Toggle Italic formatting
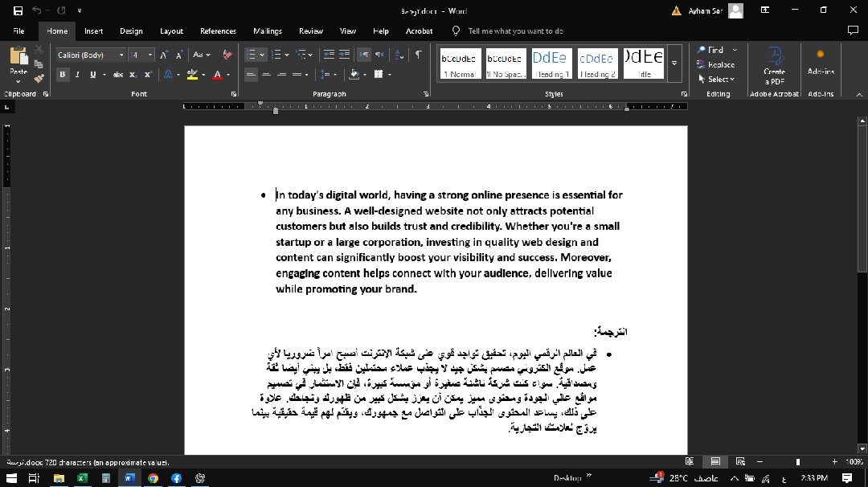Image resolution: width=868 pixels, height=487 pixels. click(78, 75)
